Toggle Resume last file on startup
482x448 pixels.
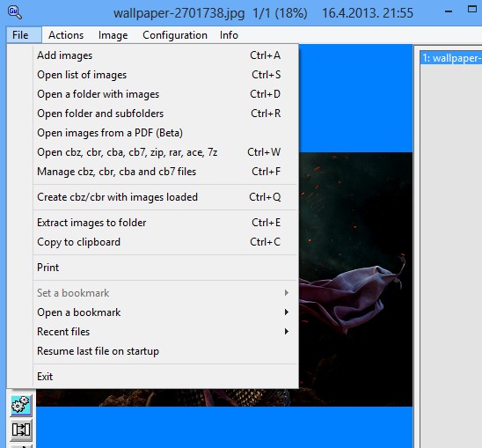pos(165,351)
